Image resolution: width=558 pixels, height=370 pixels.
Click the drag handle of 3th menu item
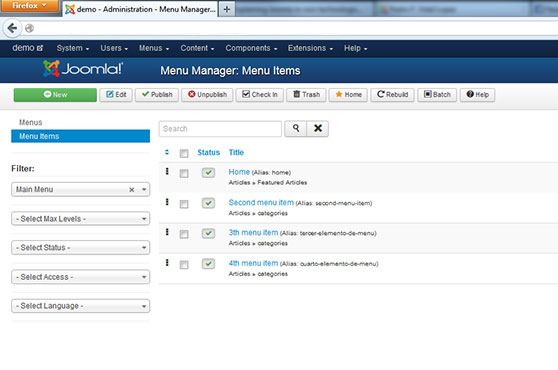click(x=167, y=232)
